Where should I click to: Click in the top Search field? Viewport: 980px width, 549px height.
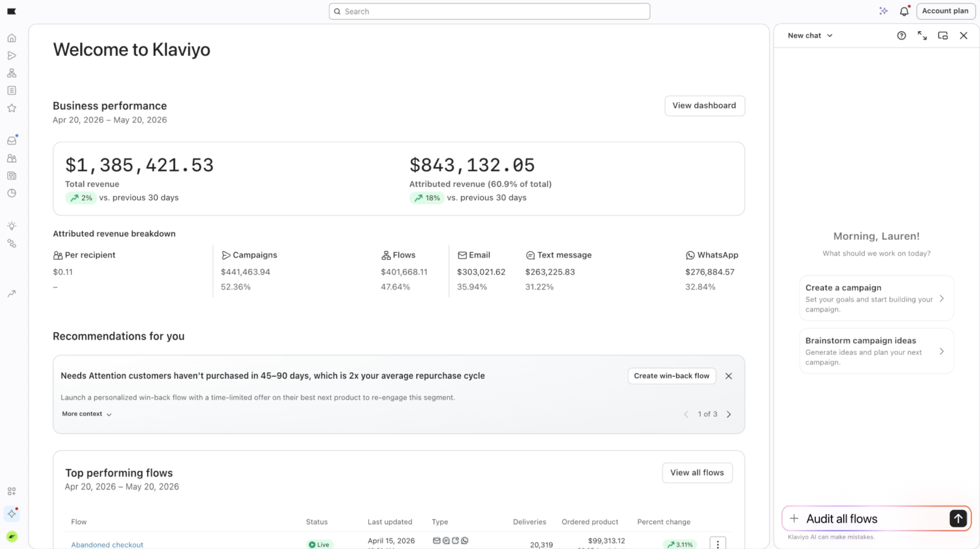tap(489, 11)
